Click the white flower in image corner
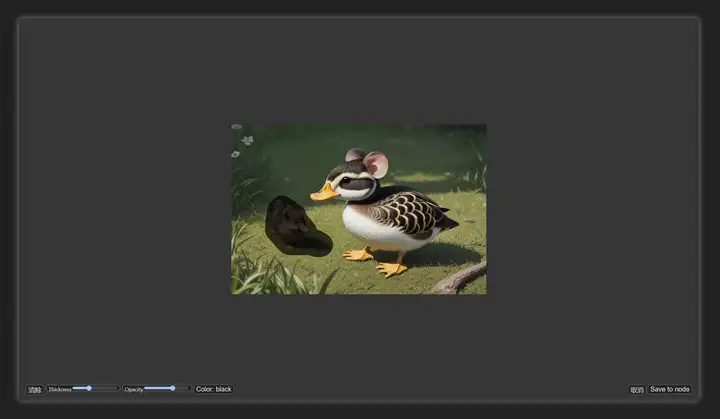The height and width of the screenshot is (419, 720). pyautogui.click(x=248, y=140)
